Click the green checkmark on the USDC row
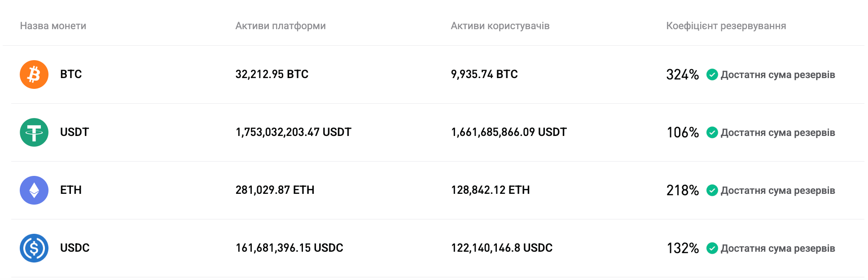This screenshot has height=280, width=868. [x=712, y=248]
